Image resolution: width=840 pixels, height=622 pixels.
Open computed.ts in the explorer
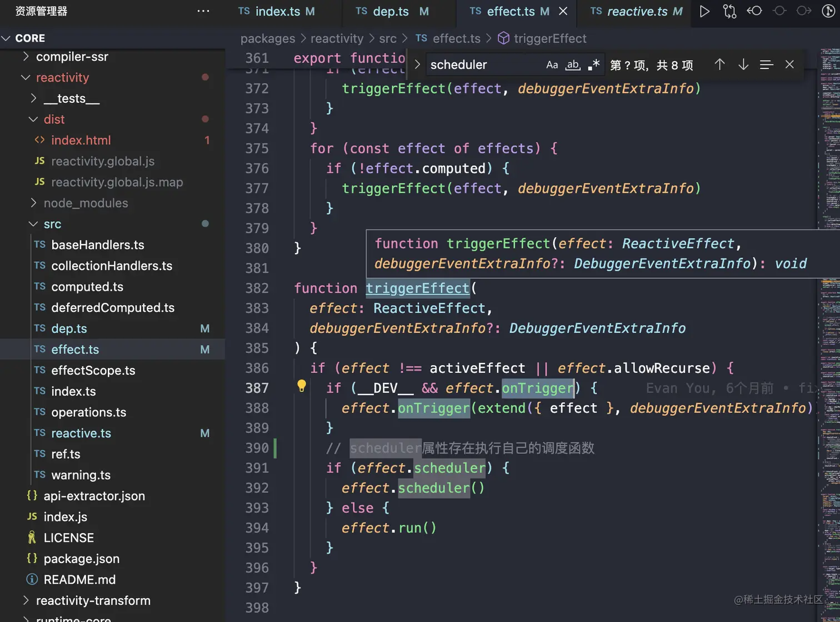pyautogui.click(x=112, y=287)
